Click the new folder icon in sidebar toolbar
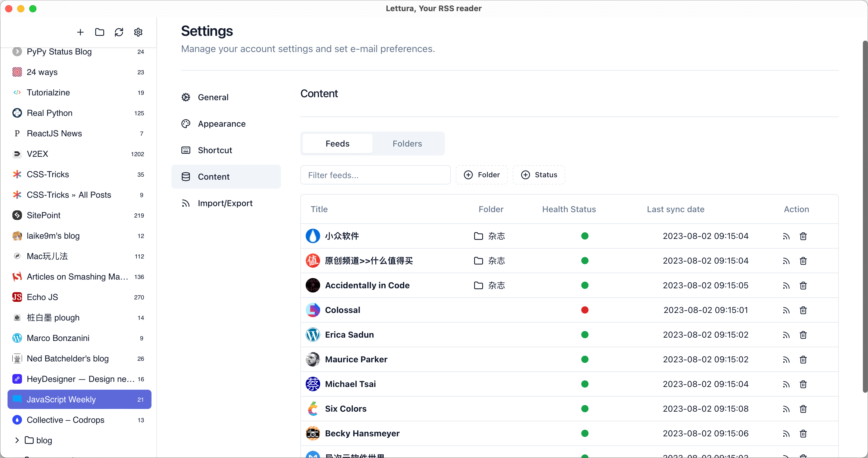This screenshot has width=868, height=458. (100, 32)
